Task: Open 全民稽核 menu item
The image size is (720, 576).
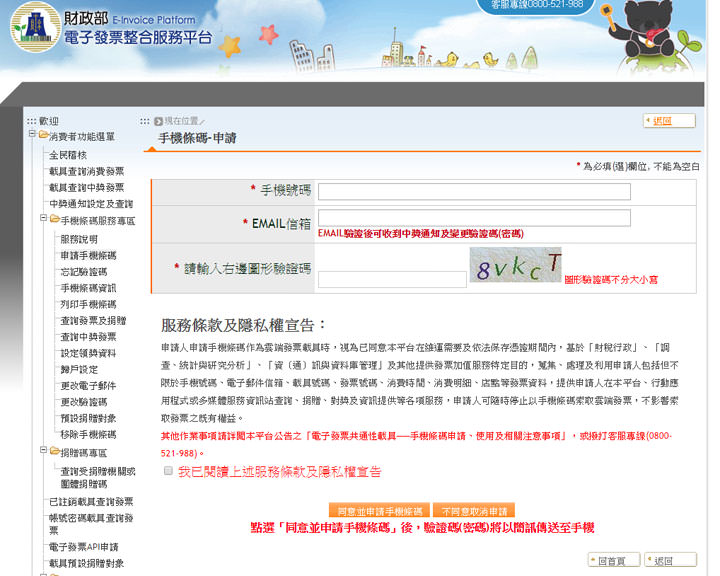Action: [68, 155]
